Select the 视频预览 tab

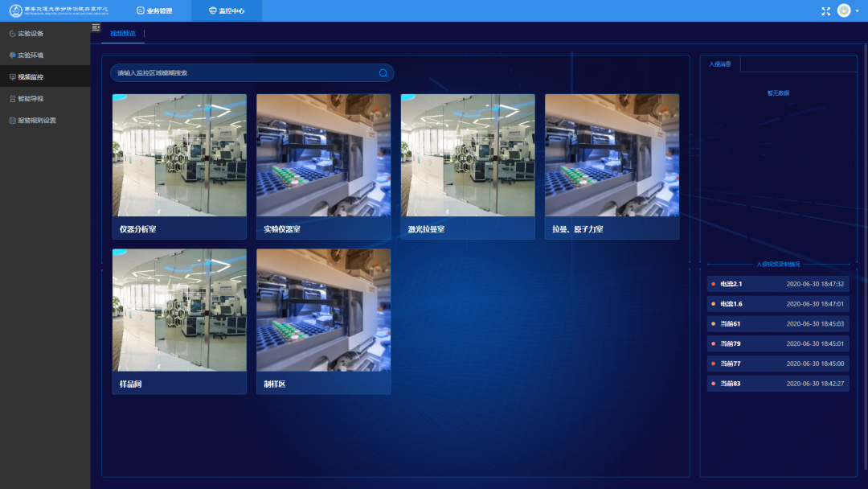point(123,33)
